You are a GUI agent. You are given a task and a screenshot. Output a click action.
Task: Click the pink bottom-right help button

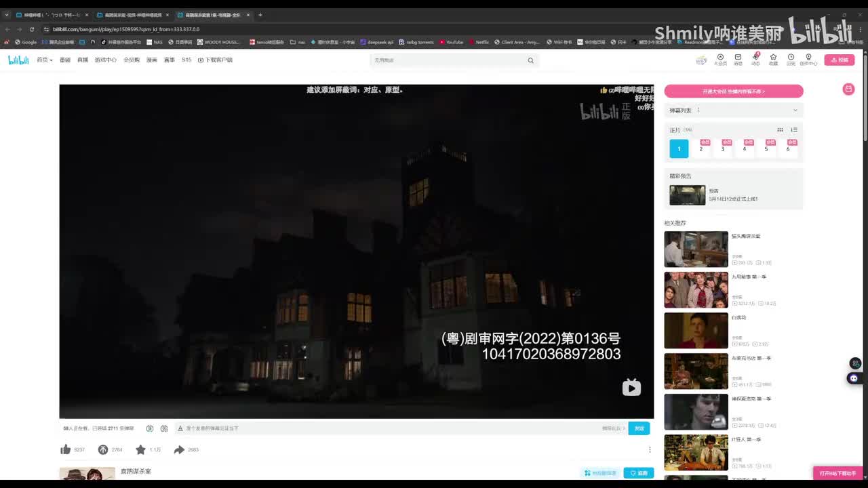point(837,473)
